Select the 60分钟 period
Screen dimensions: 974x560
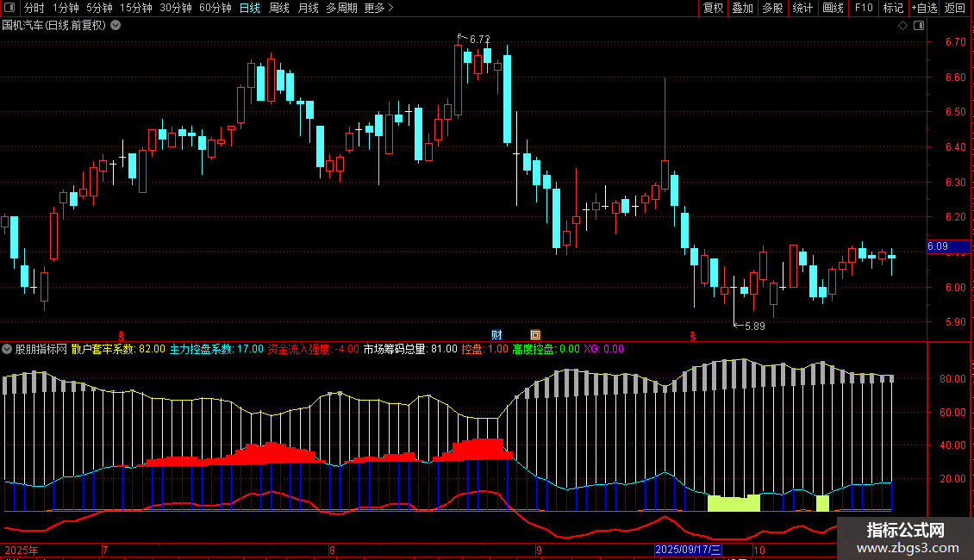(x=215, y=8)
